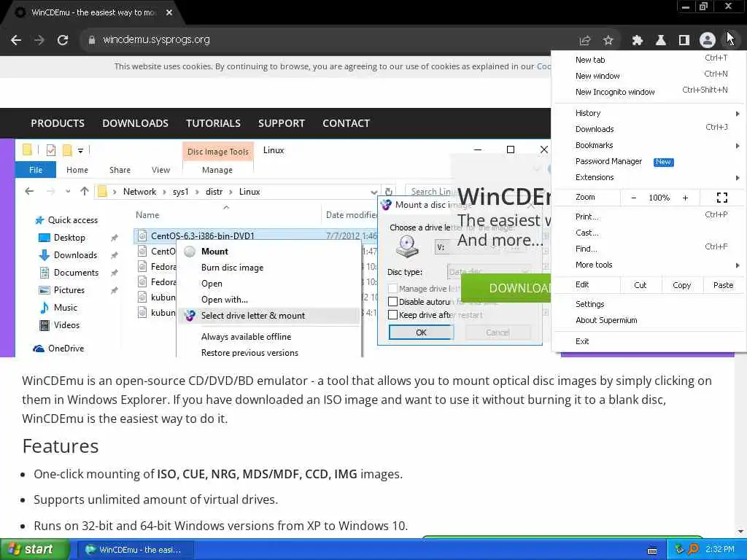Click the fullscreen icon in Zoom row
The height and width of the screenshot is (560, 747).
[x=721, y=198]
